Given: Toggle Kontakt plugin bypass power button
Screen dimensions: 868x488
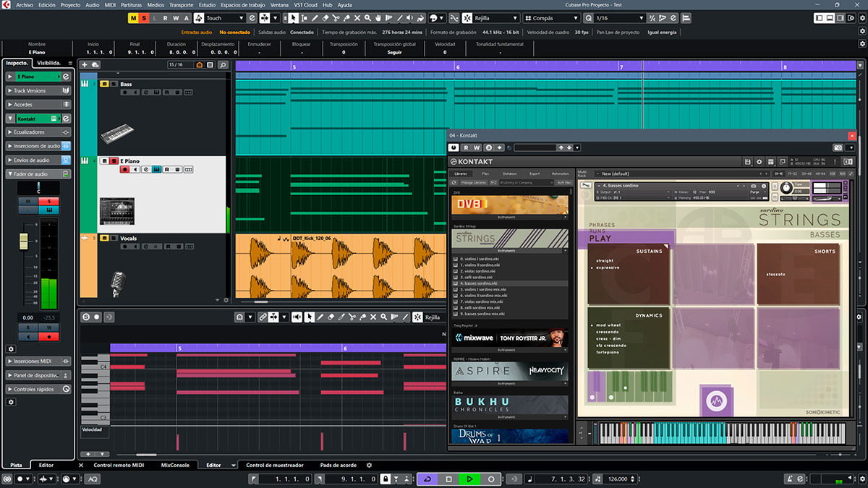Looking at the screenshot, I should tap(454, 147).
